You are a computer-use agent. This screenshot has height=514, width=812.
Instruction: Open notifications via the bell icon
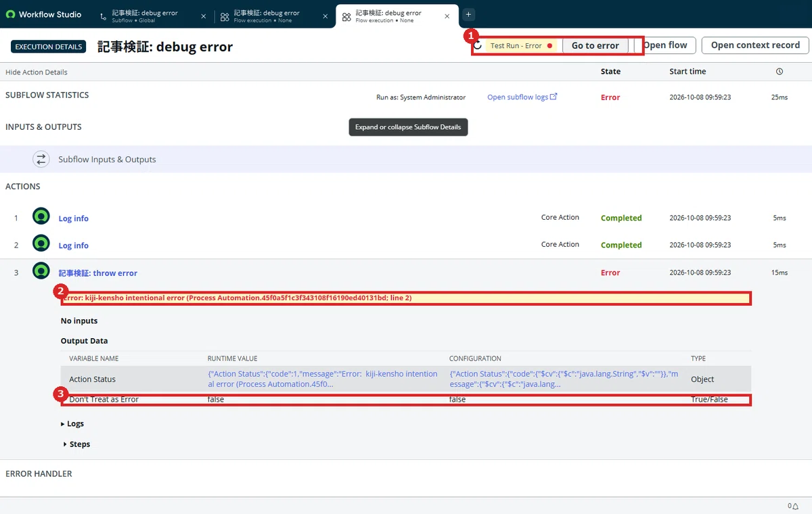point(796,506)
